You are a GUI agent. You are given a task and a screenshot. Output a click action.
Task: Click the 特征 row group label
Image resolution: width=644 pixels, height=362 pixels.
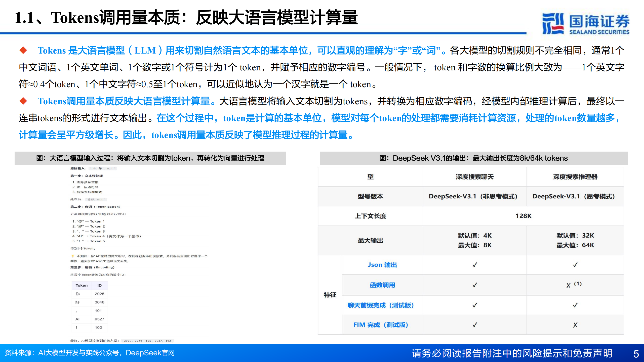coord(330,295)
